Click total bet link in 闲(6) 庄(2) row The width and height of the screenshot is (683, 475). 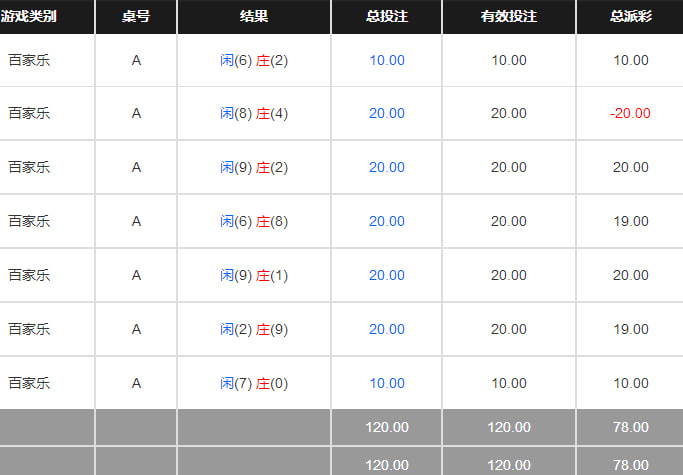point(387,60)
